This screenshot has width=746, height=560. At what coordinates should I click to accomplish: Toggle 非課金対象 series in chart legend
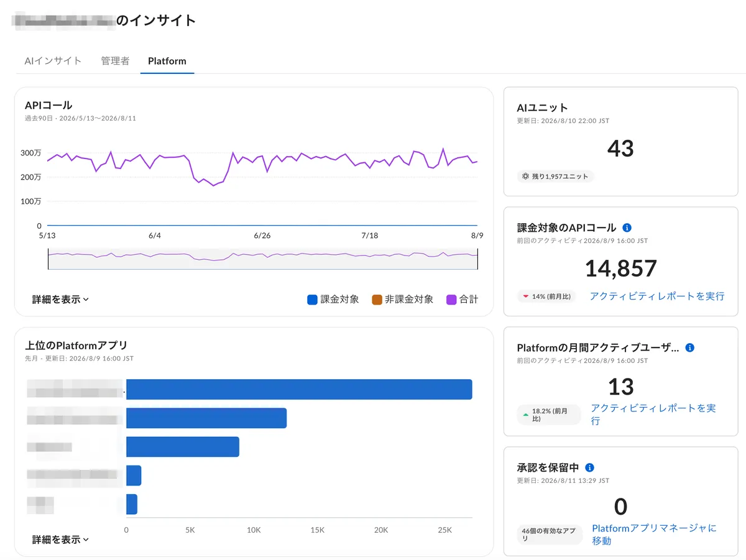pyautogui.click(x=402, y=300)
